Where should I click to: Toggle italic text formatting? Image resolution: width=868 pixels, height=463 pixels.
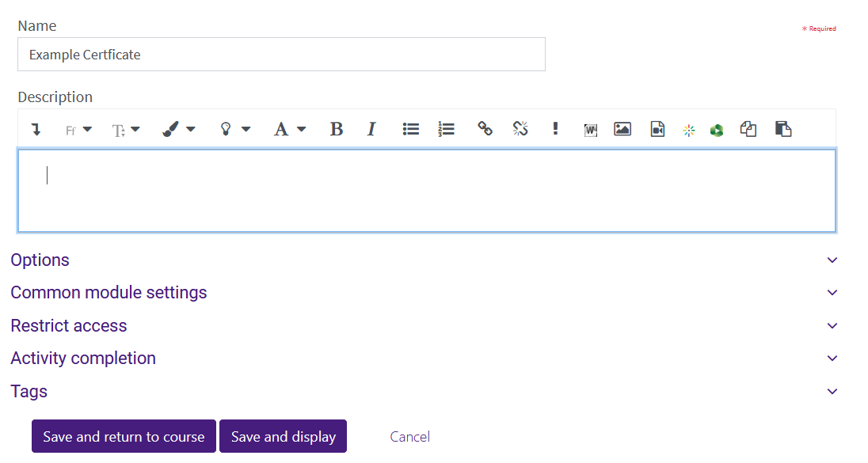pyautogui.click(x=371, y=128)
